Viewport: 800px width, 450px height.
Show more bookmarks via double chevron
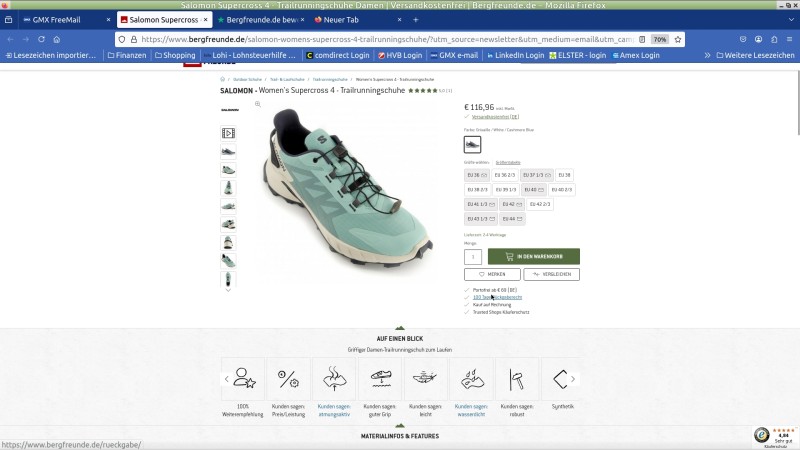click(707, 55)
